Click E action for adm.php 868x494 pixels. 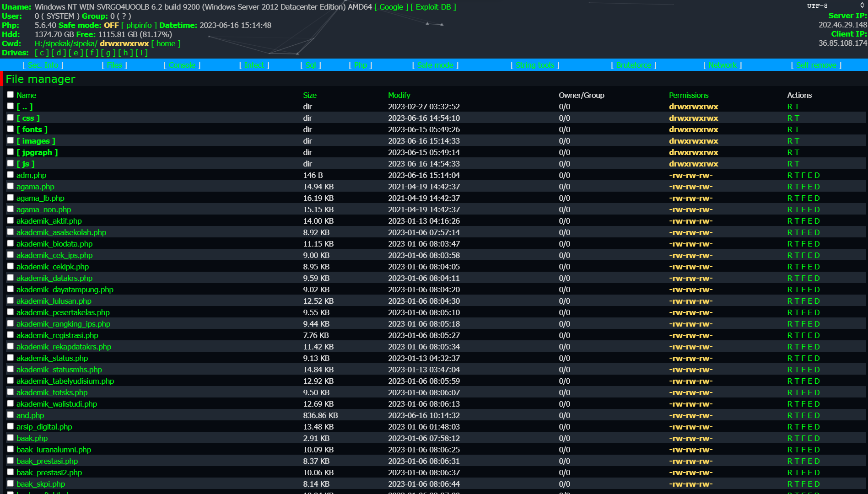click(810, 175)
